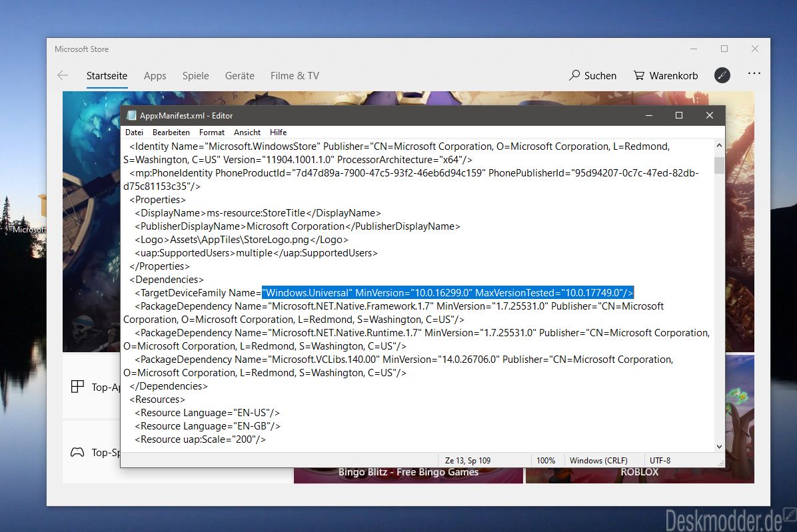Switch to the Spiele tab in Store

196,76
